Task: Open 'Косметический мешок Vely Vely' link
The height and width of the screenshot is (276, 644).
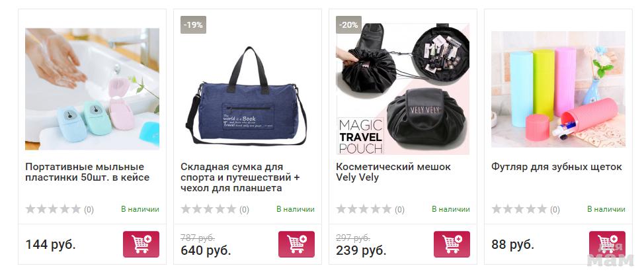Action: tap(393, 172)
